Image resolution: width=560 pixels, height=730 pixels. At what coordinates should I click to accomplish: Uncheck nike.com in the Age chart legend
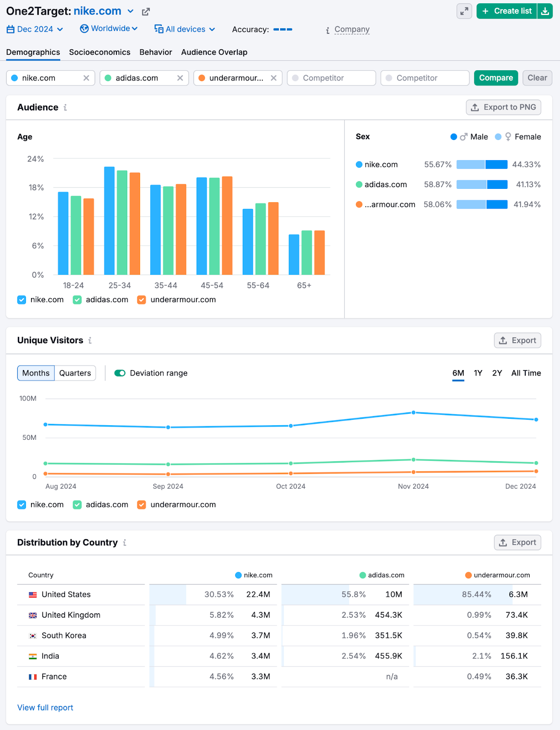point(21,300)
